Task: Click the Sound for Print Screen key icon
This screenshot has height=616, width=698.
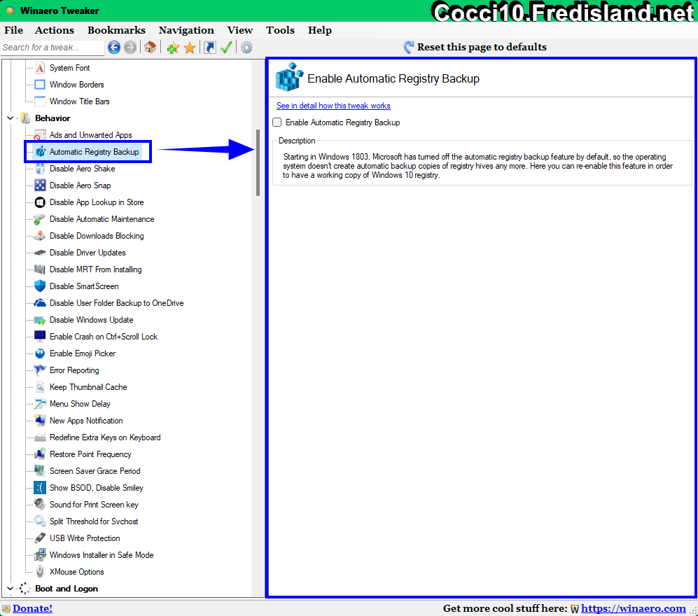Action: coord(40,505)
